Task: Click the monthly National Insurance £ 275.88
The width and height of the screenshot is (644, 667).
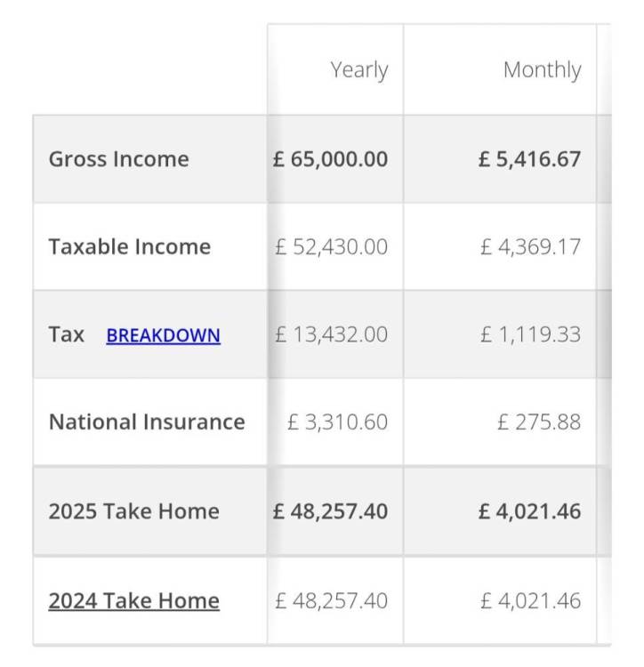Action: [x=539, y=422]
